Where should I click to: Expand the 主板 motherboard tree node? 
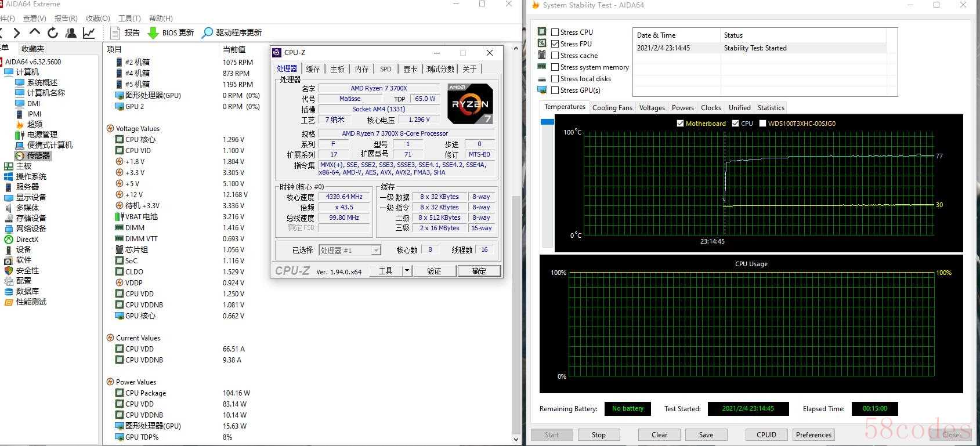[x=24, y=166]
